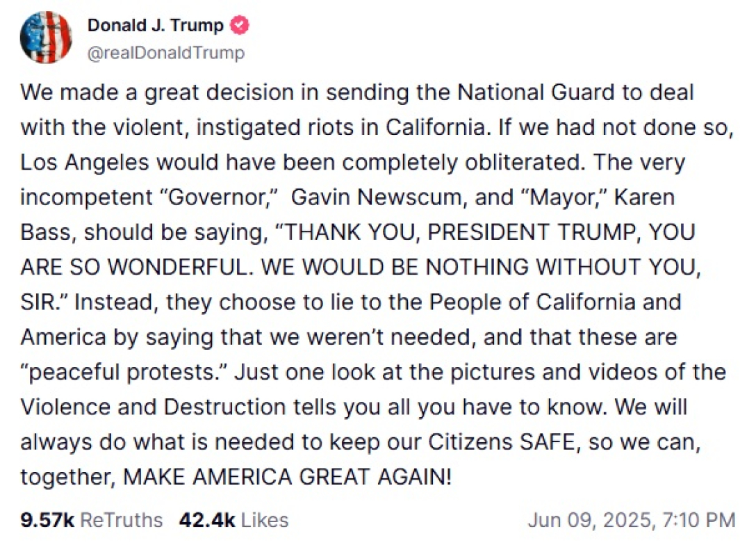Click the red verified checkmark badge
The height and width of the screenshot is (552, 756).
click(240, 26)
